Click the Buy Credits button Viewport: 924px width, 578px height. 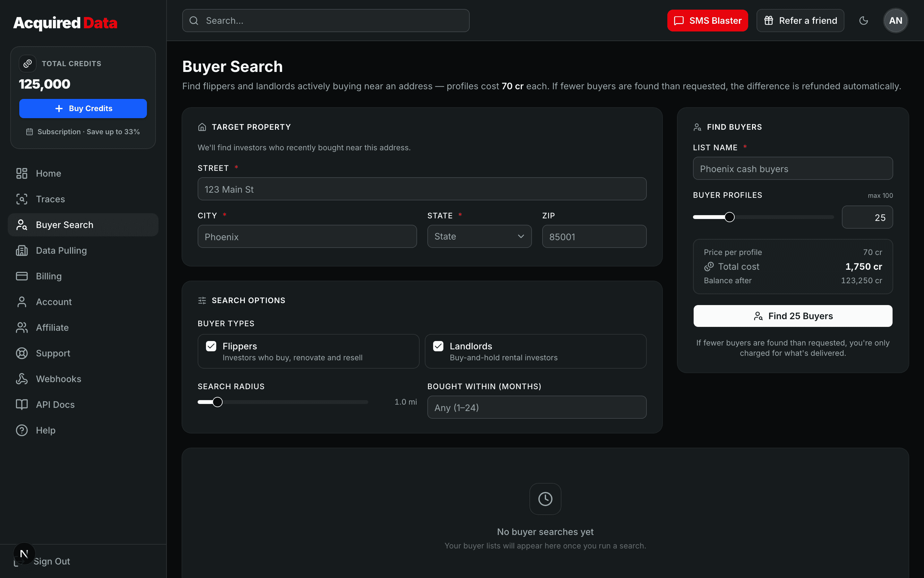click(83, 109)
